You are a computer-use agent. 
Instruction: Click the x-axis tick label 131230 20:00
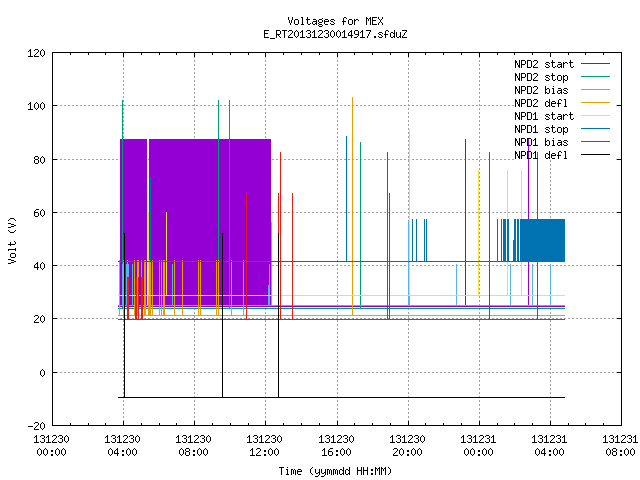tap(407, 446)
